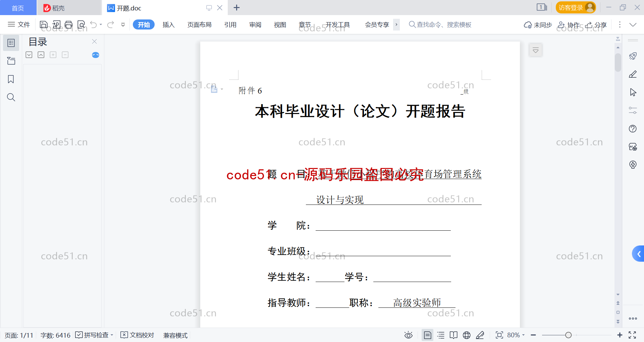Click zoom out minus button

point(533,335)
